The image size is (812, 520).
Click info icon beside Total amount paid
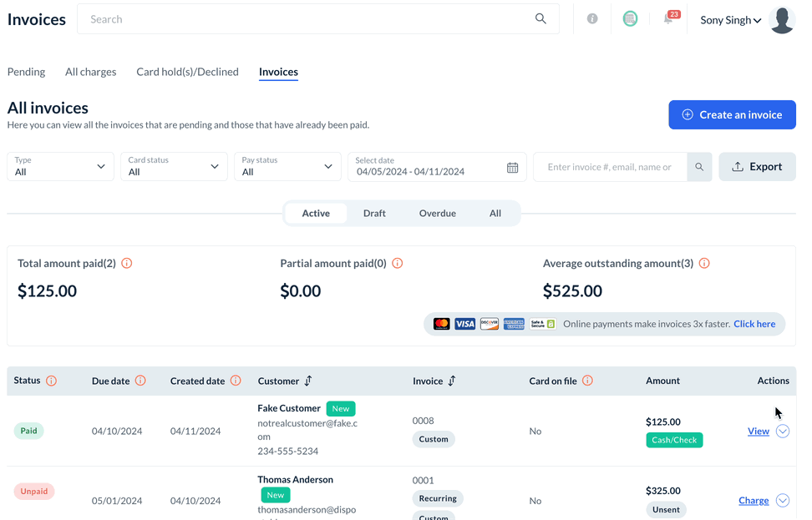[x=127, y=263]
